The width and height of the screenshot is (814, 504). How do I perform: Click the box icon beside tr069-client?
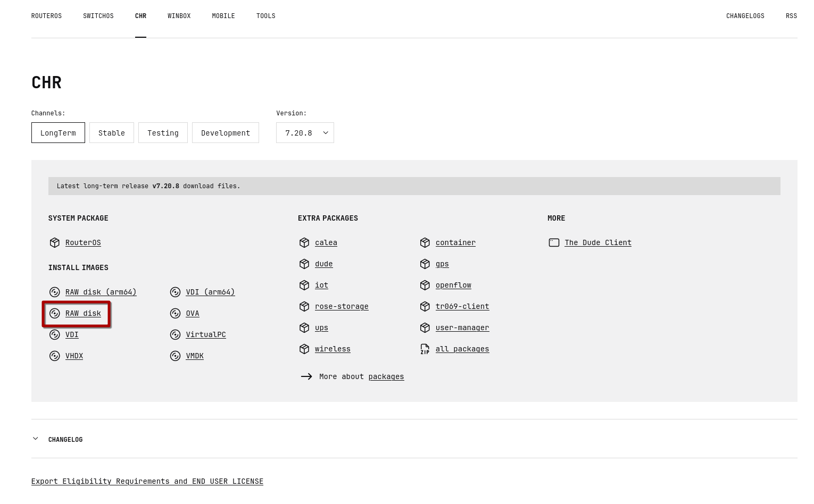425,306
